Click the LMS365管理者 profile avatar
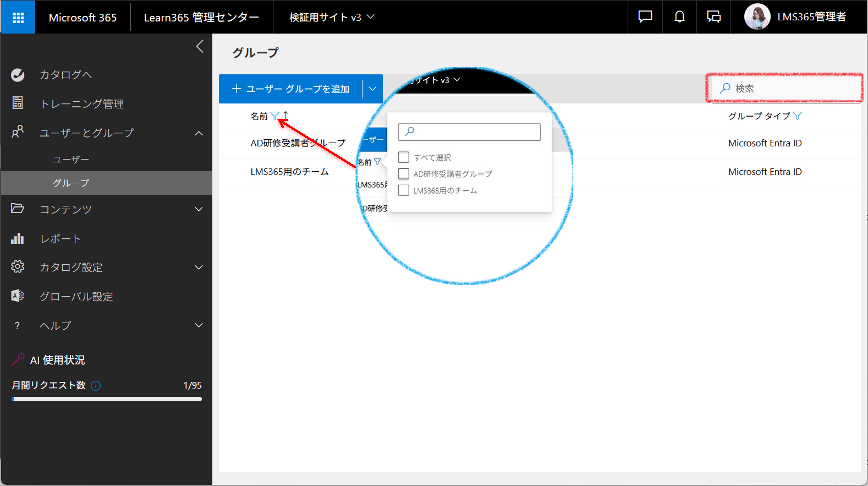Screen dimensions: 868x486 point(757,16)
